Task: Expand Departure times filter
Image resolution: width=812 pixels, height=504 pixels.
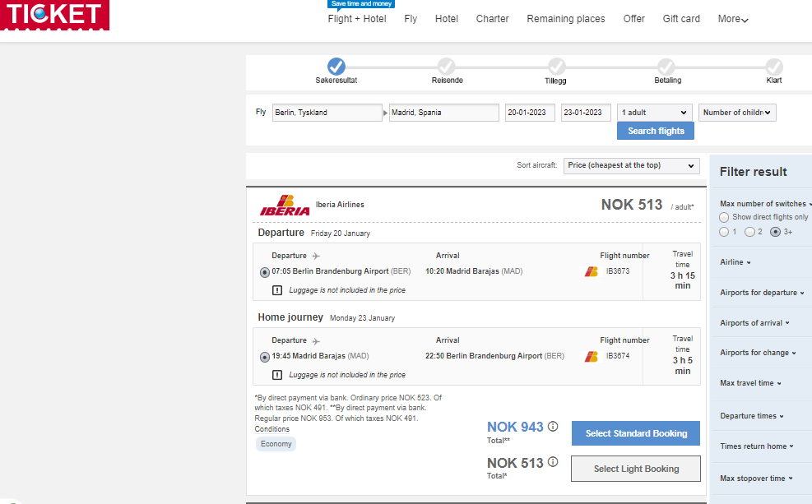Action: point(751,416)
